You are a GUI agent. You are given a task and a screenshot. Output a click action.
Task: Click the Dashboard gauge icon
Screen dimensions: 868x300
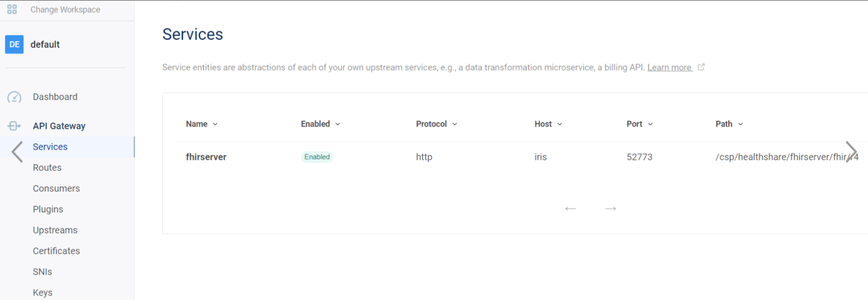click(x=14, y=97)
